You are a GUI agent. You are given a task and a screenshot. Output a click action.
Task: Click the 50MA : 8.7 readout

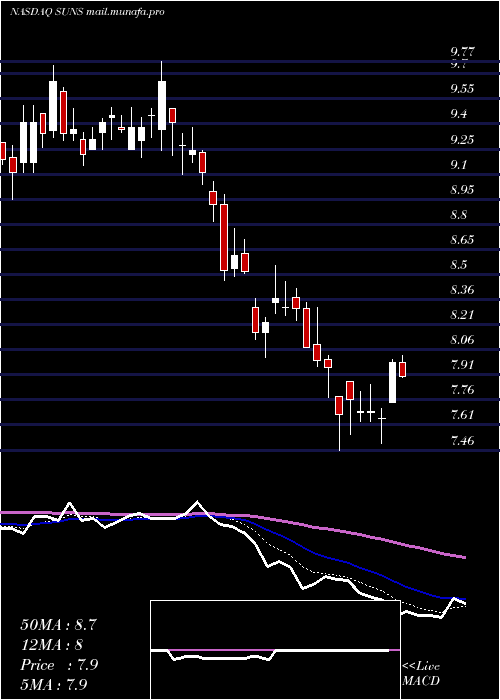(58, 625)
